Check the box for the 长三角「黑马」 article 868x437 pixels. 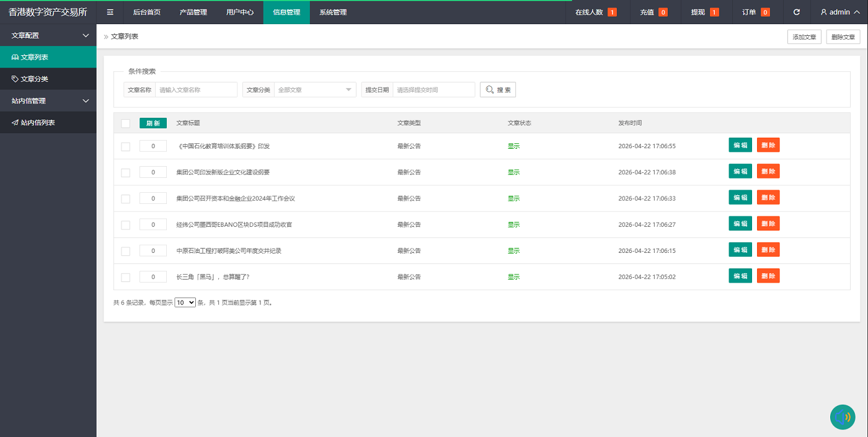tap(125, 277)
